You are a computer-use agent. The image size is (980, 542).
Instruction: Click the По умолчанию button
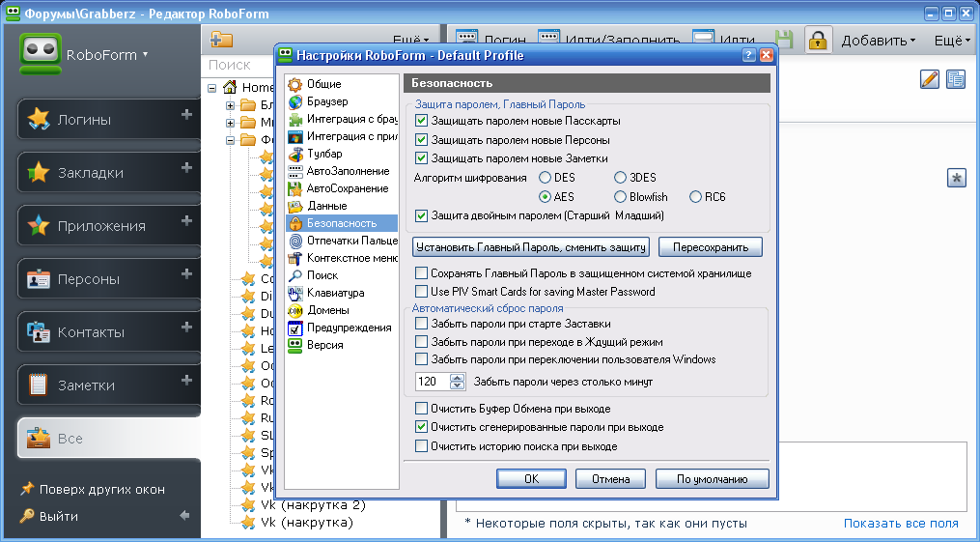[x=712, y=479]
